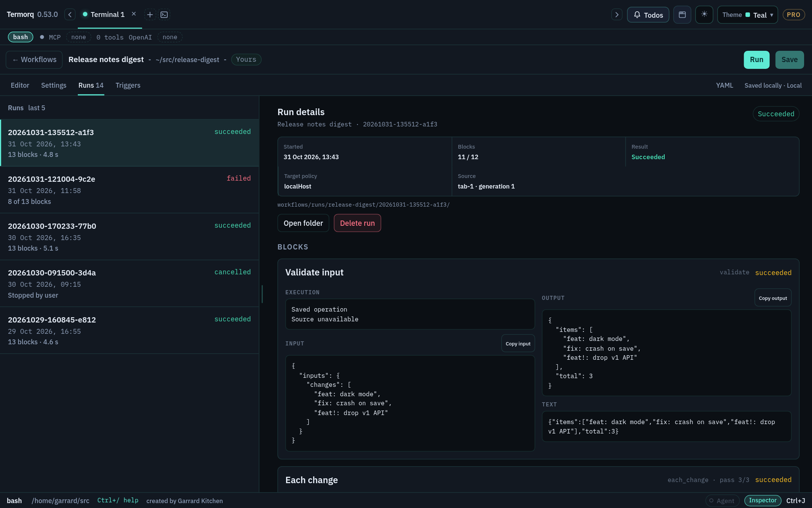
Task: Copy the Validate input block input
Action: (518, 344)
